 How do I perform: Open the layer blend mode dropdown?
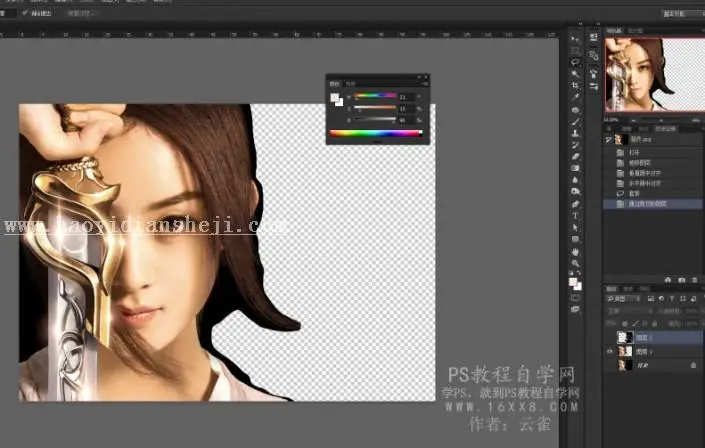point(629,311)
